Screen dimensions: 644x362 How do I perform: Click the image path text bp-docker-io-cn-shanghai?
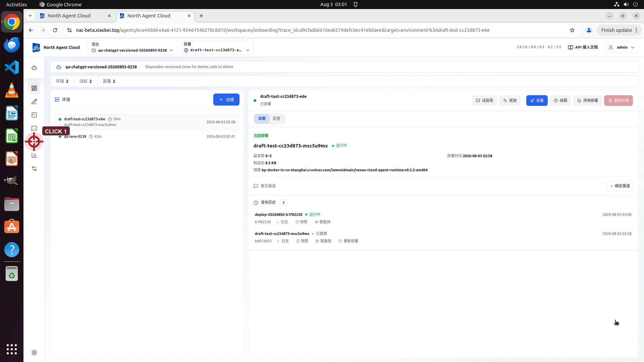click(x=344, y=170)
